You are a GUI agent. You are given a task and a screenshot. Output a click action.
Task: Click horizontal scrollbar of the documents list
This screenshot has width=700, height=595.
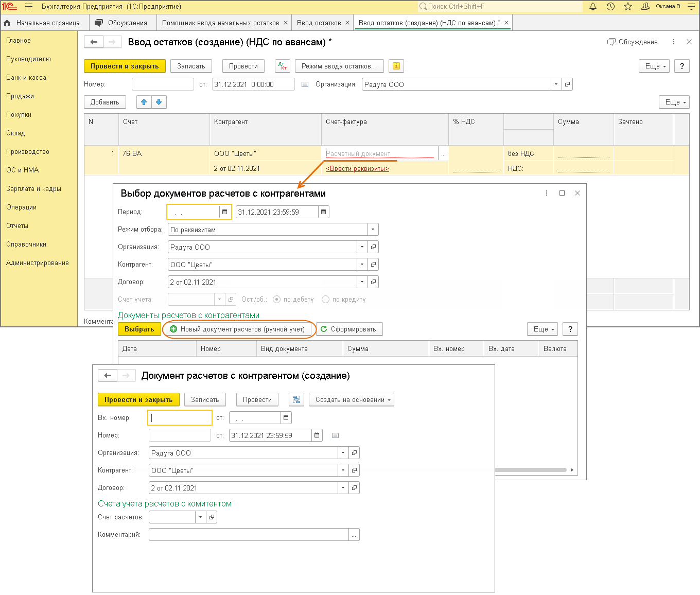(531, 470)
